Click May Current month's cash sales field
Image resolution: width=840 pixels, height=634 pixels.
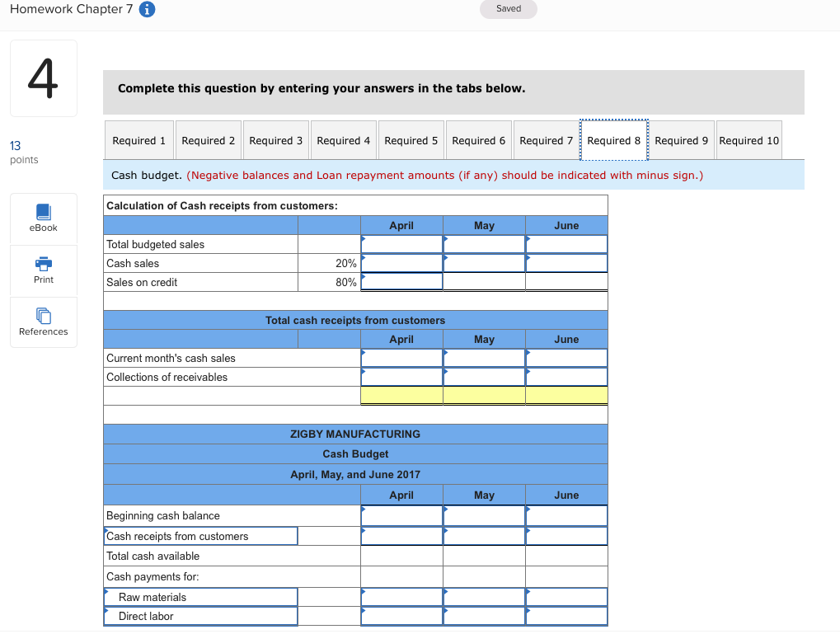[484, 358]
